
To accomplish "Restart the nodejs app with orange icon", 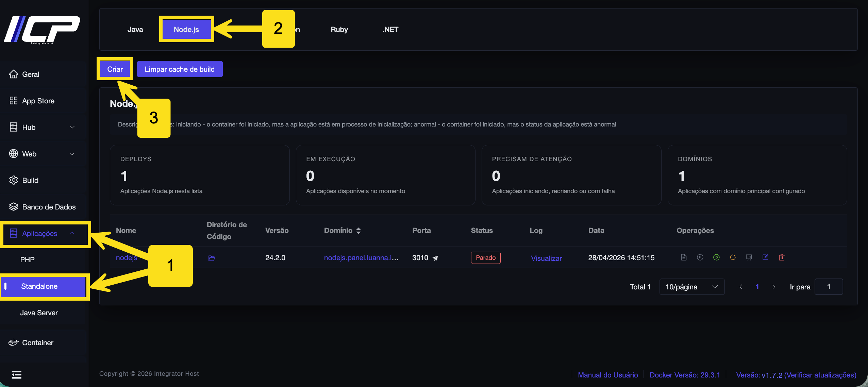I will click(x=733, y=257).
